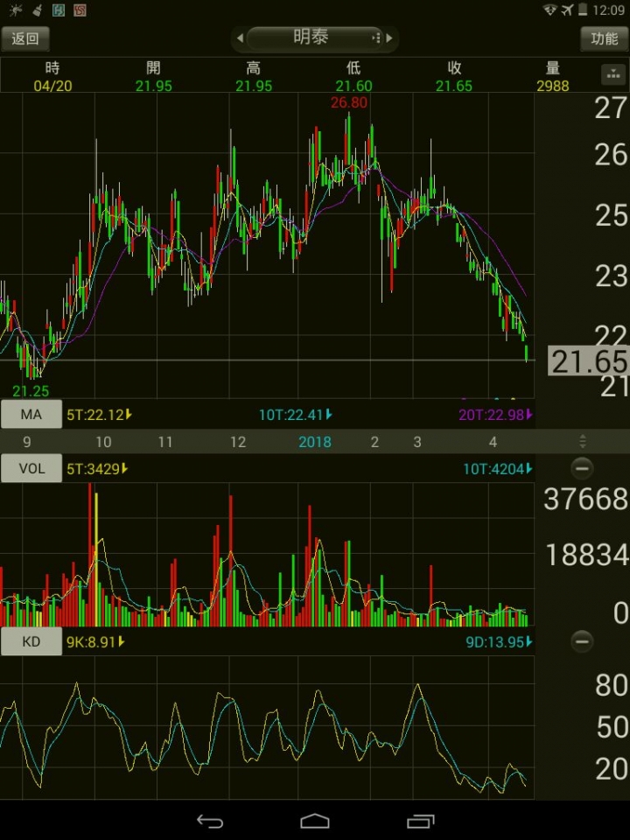Tap the Android recent apps icon
Viewport: 630px width, 840px height.
[x=421, y=821]
